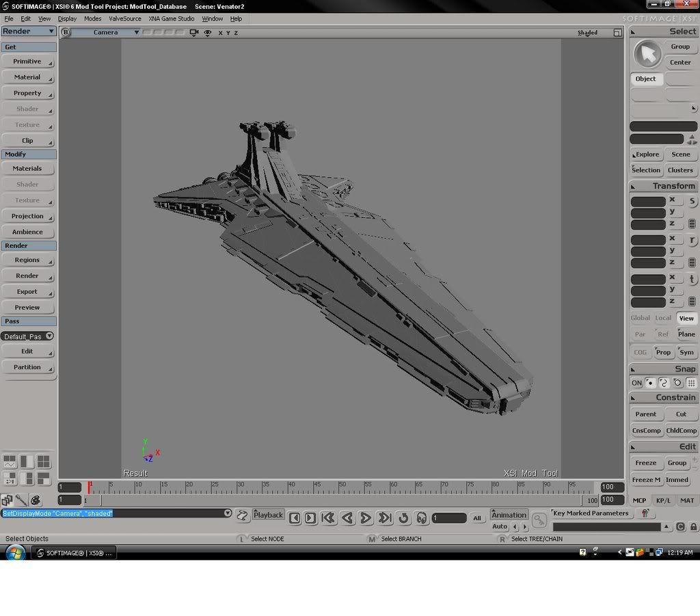This screenshot has height=616, width=700.
Task: Click the wrench tool icon in bottom-left
Action: click(21, 500)
